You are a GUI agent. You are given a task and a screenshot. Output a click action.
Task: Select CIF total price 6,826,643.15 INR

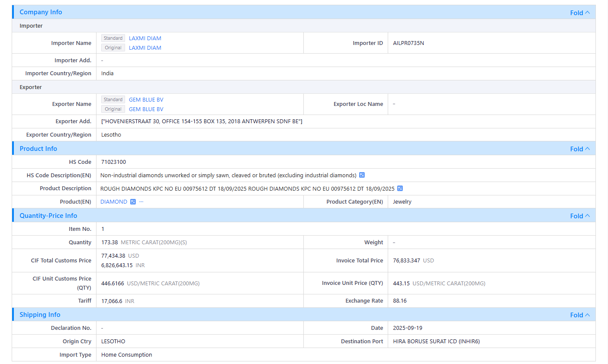click(x=123, y=265)
